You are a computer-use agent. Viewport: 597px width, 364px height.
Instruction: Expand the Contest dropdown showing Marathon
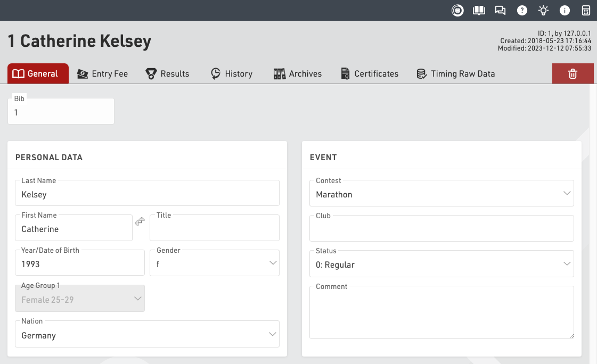(x=441, y=194)
